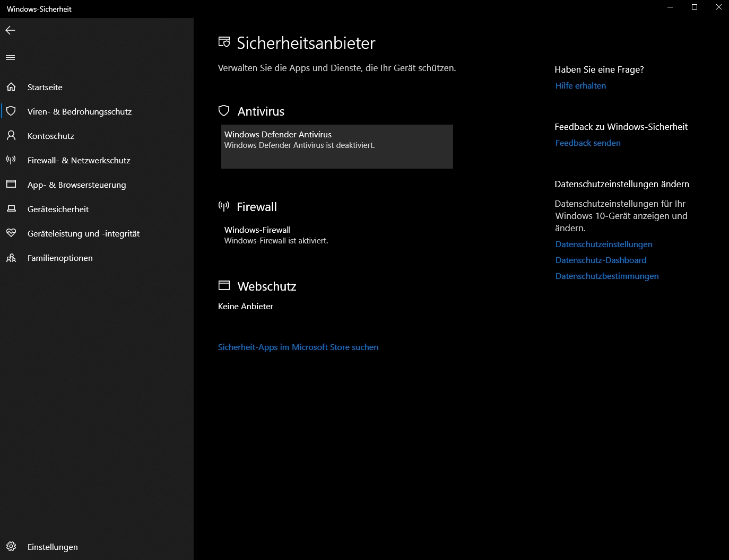Open App- & Browsersteuerung in the sidebar
This screenshot has height=560, width=729.
pos(97,185)
